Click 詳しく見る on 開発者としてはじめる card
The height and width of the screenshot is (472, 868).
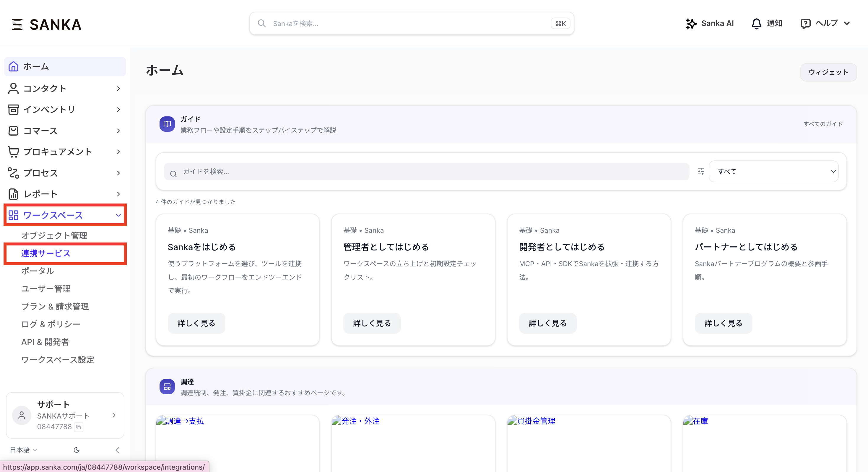coord(547,323)
